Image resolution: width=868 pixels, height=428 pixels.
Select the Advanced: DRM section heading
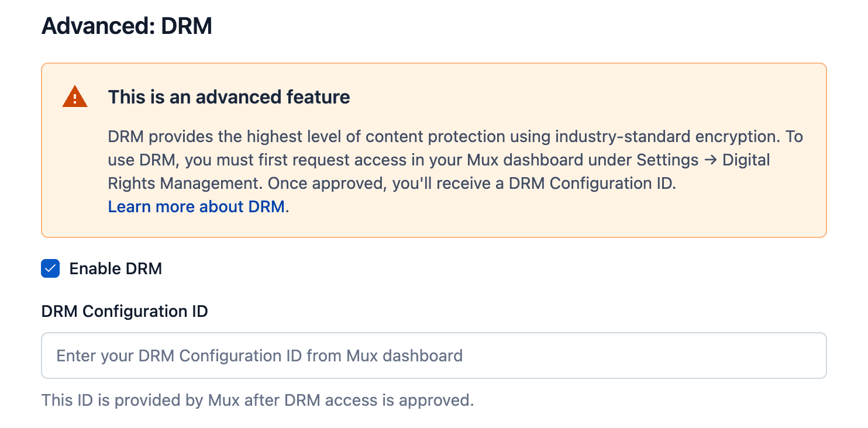click(126, 26)
